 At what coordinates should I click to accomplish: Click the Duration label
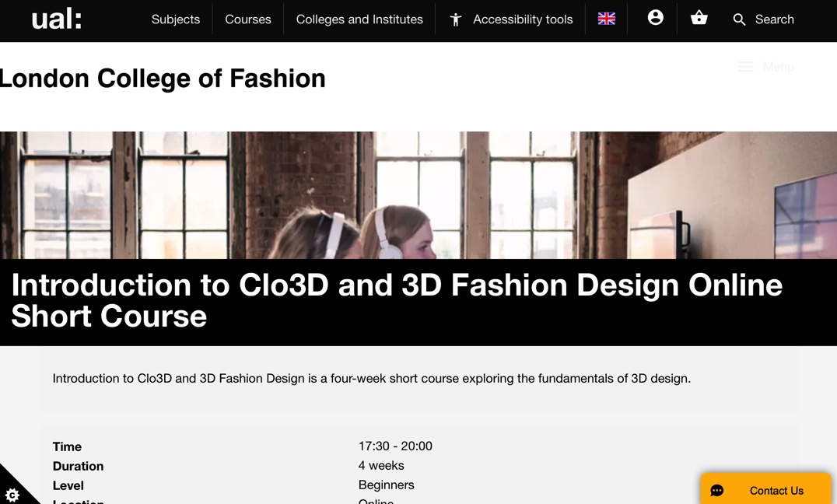pos(78,466)
